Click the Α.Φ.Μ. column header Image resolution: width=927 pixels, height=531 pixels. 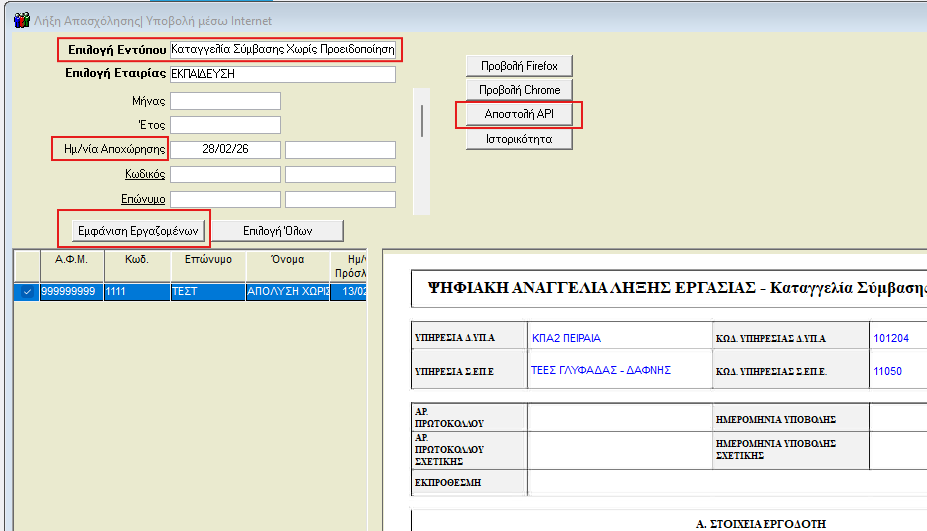[x=70, y=258]
